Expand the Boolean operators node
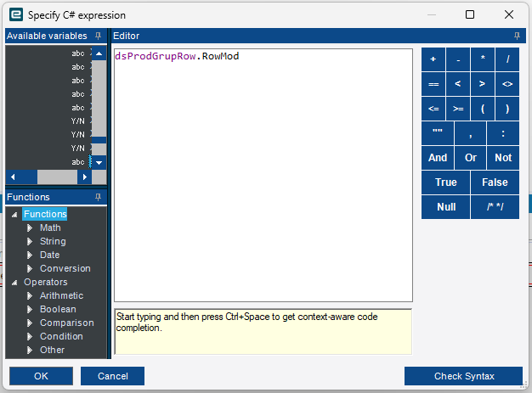Viewport: 532px width, 393px height. (30, 309)
